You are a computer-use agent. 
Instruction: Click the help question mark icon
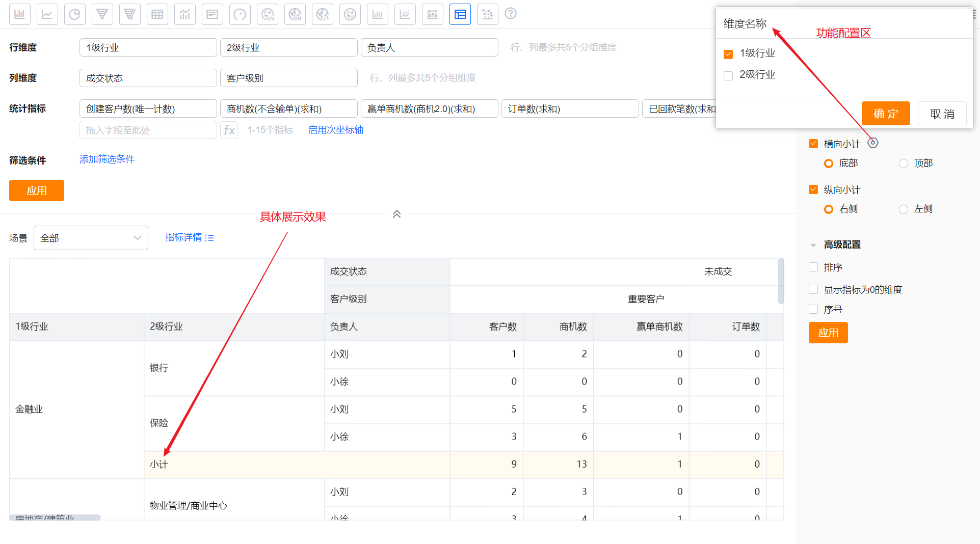point(511,14)
